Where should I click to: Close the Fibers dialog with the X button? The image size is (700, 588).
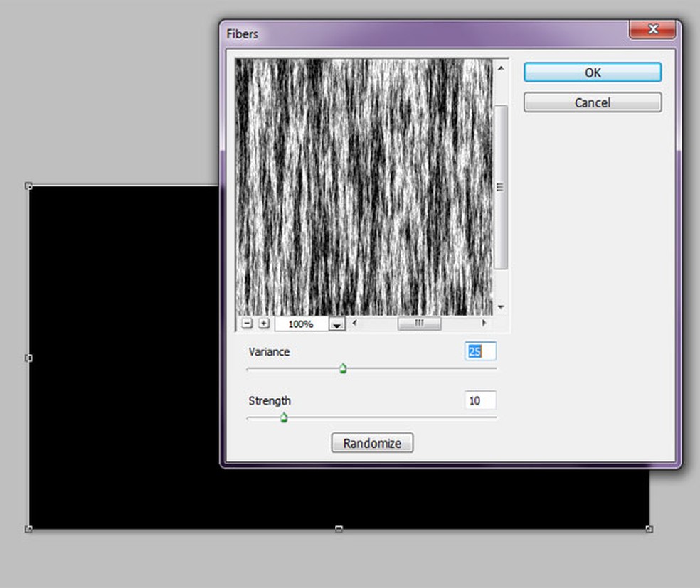tap(653, 29)
